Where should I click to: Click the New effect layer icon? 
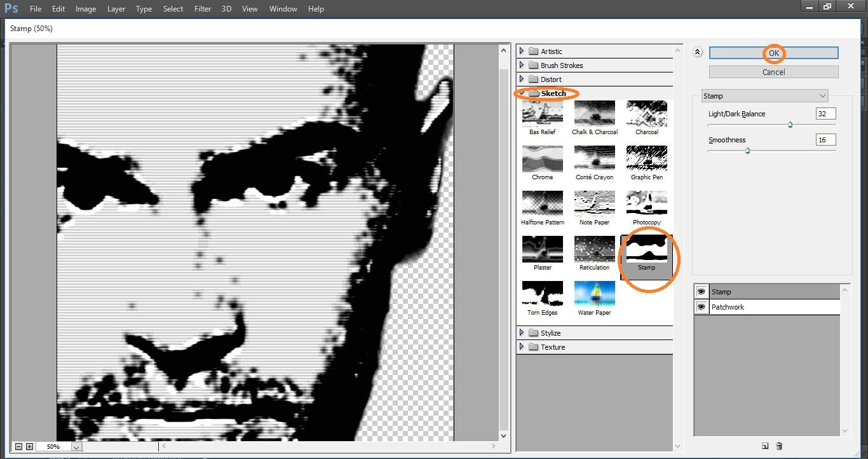pos(764,447)
